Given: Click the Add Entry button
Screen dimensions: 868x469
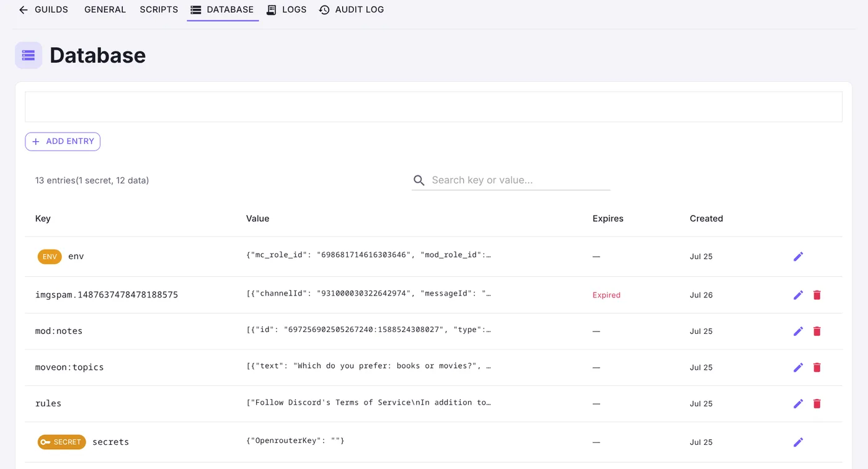Looking at the screenshot, I should [63, 141].
